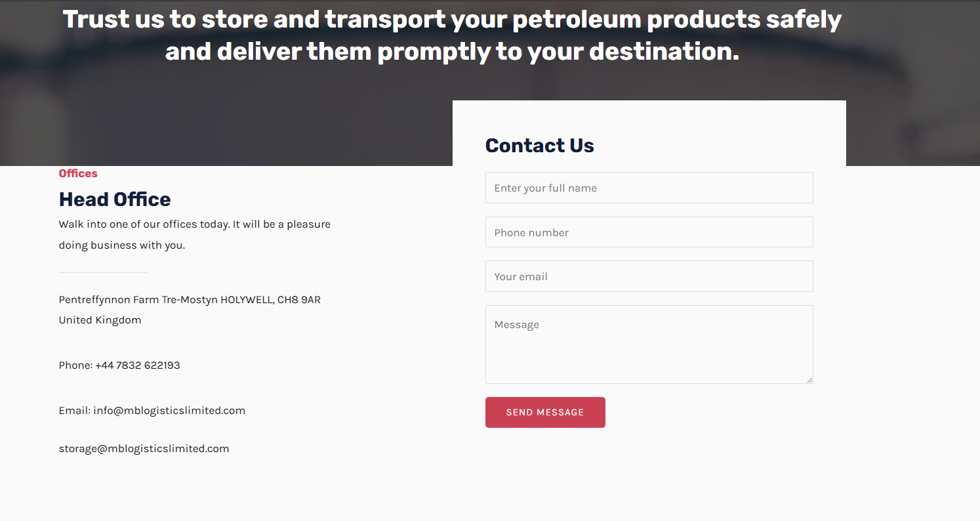Screen dimensions: 980x521
Task: Click the storage@mblogisticslimited.com email address
Action: pyautogui.click(x=144, y=449)
